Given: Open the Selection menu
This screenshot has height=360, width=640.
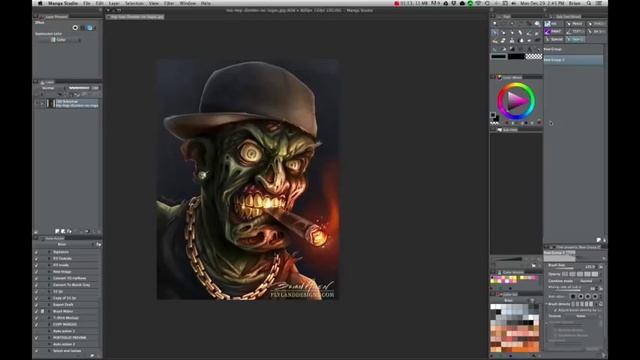Looking at the screenshot, I should click(134, 3).
